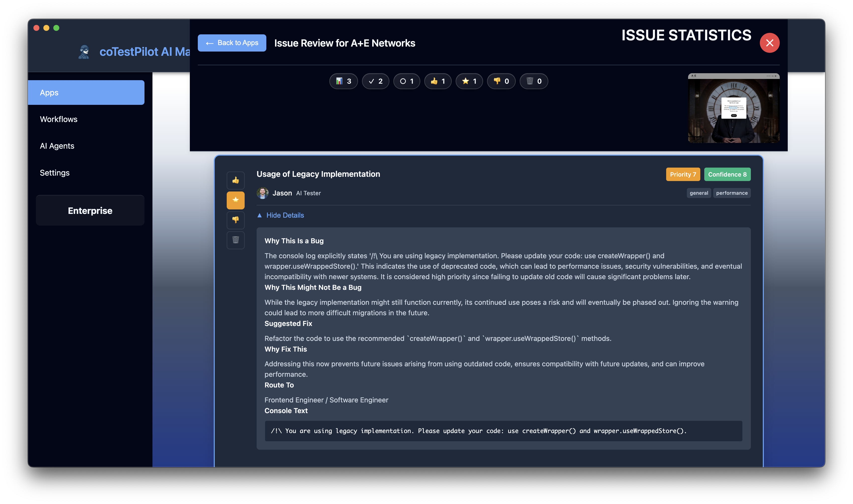Click Frontend Engineer / Software Engineer text
The image size is (853, 504).
[x=326, y=400]
